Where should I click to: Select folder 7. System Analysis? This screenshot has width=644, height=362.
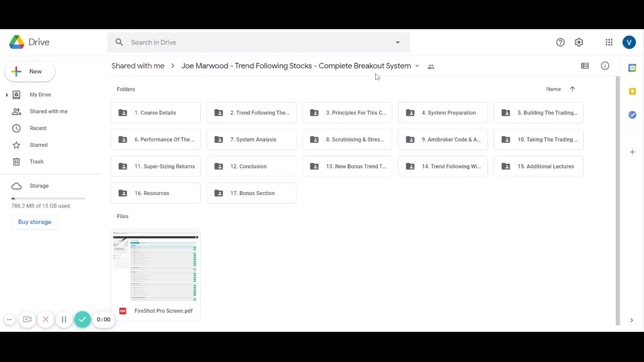pyautogui.click(x=252, y=139)
